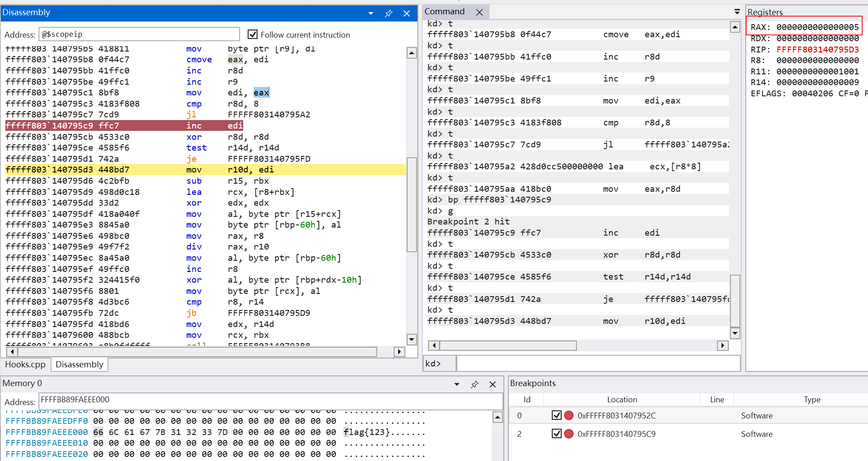Sort breakpoints by Location column header

click(x=622, y=399)
